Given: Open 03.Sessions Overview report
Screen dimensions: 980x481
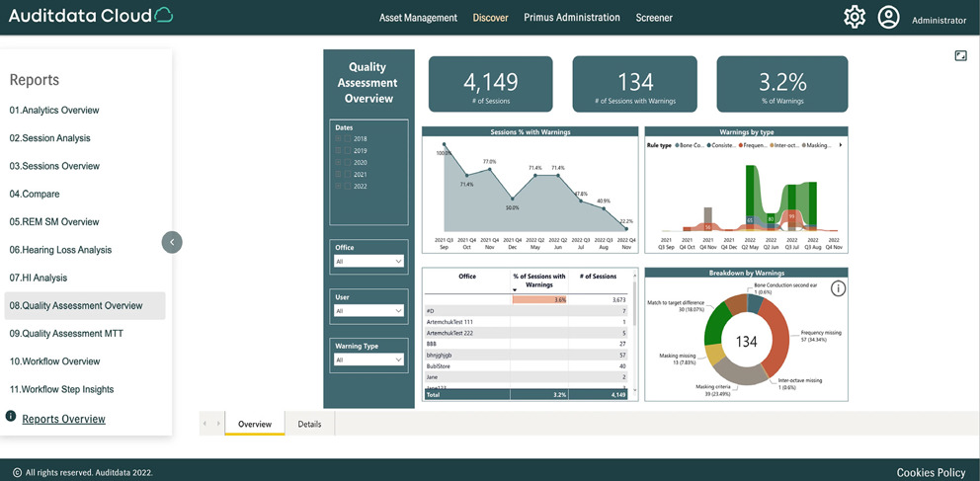Looking at the screenshot, I should tap(54, 166).
